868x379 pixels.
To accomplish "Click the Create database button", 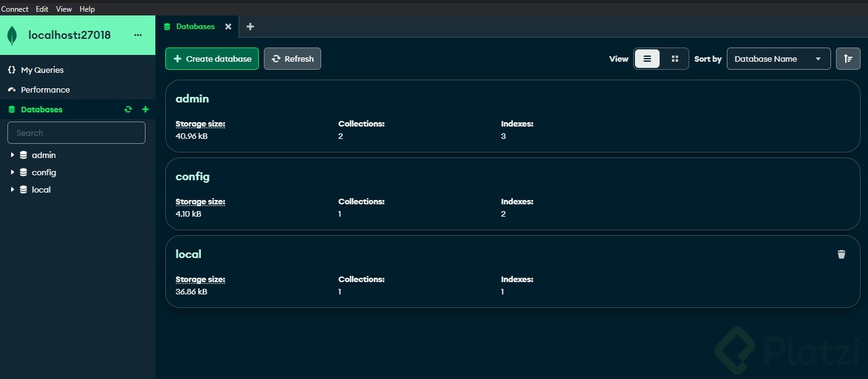I will [x=212, y=59].
